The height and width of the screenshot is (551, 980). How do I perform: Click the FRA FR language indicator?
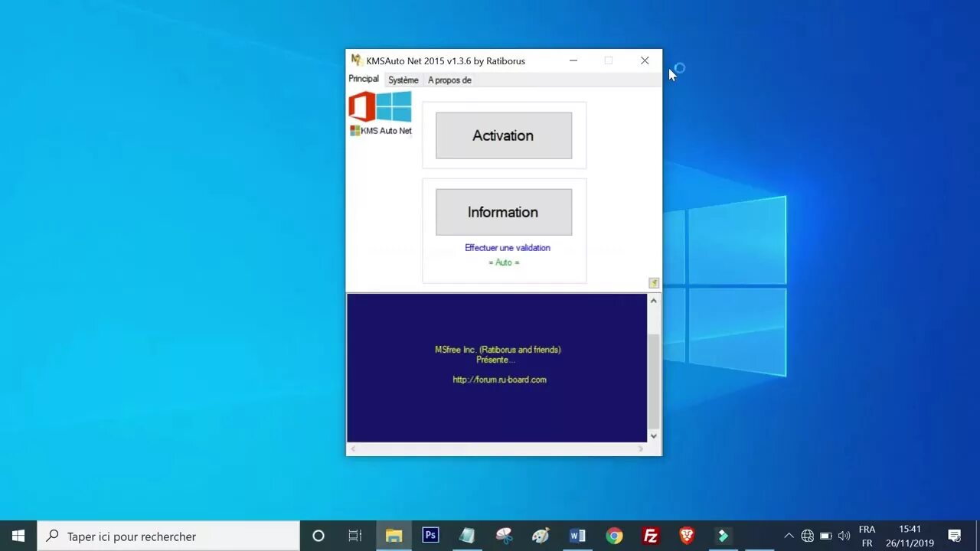click(867, 536)
